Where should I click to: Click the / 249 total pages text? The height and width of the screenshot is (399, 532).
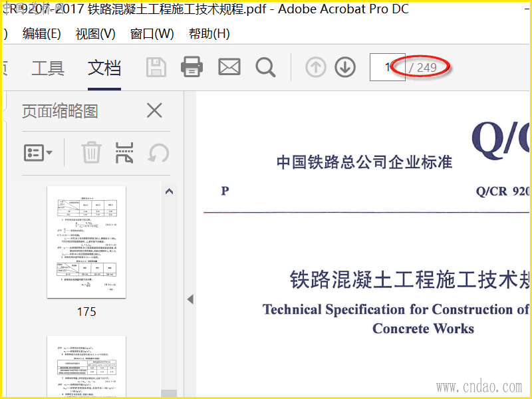[422, 68]
